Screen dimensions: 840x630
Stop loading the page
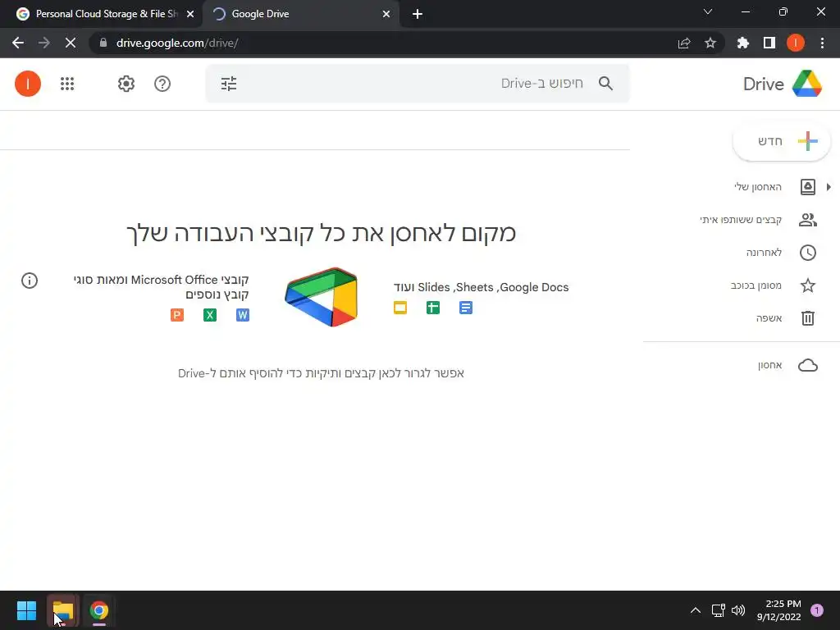click(x=71, y=43)
